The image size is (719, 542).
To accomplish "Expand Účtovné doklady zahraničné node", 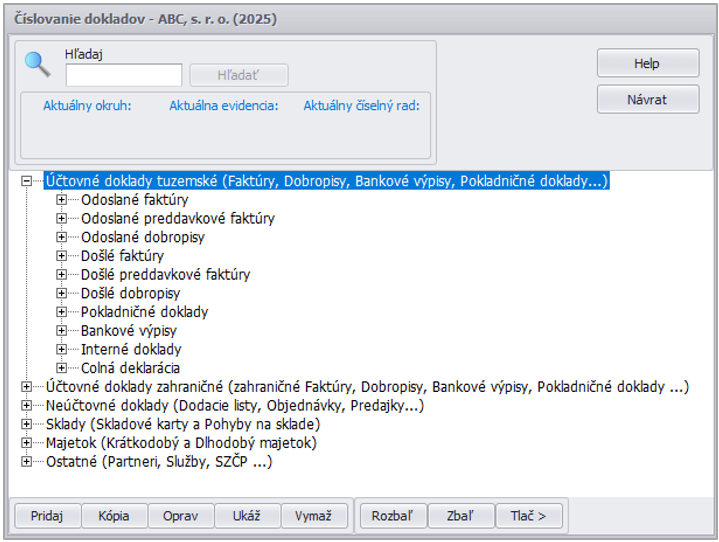I will [x=26, y=387].
